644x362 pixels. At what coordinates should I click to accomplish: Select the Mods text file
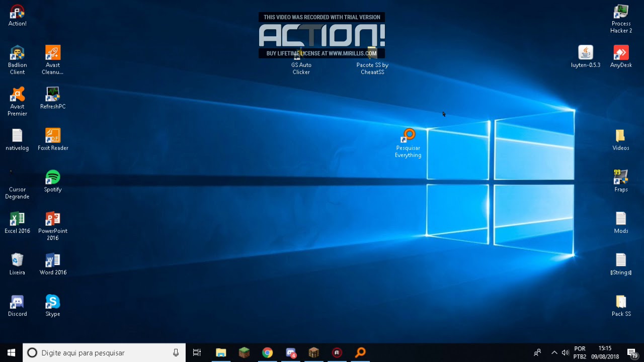pos(621,222)
